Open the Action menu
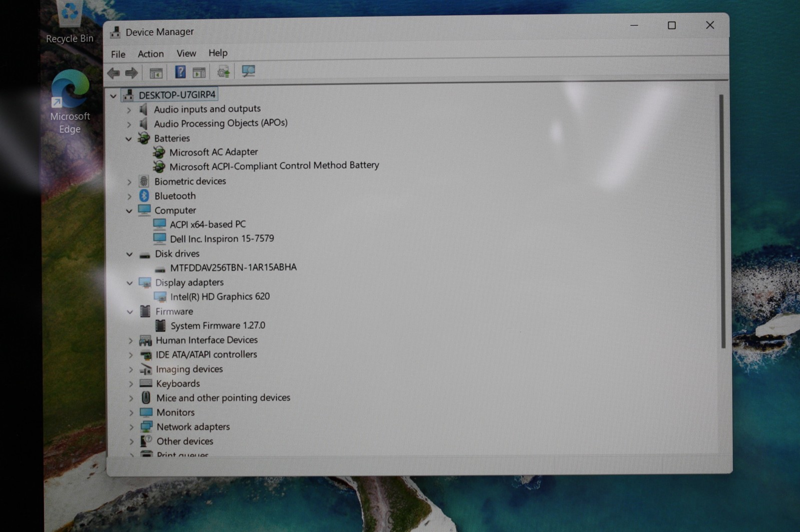800x532 pixels. click(x=151, y=53)
